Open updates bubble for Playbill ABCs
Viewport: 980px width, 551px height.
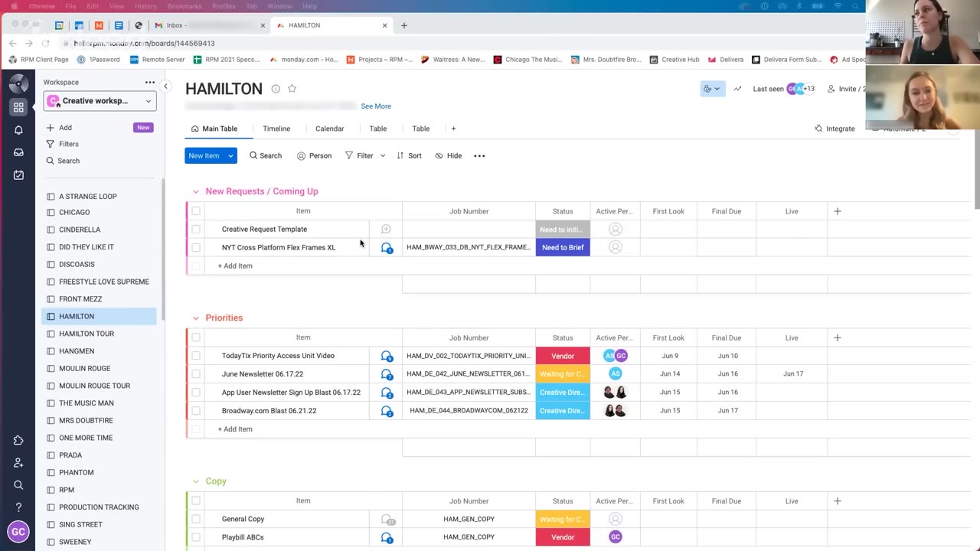(387, 537)
